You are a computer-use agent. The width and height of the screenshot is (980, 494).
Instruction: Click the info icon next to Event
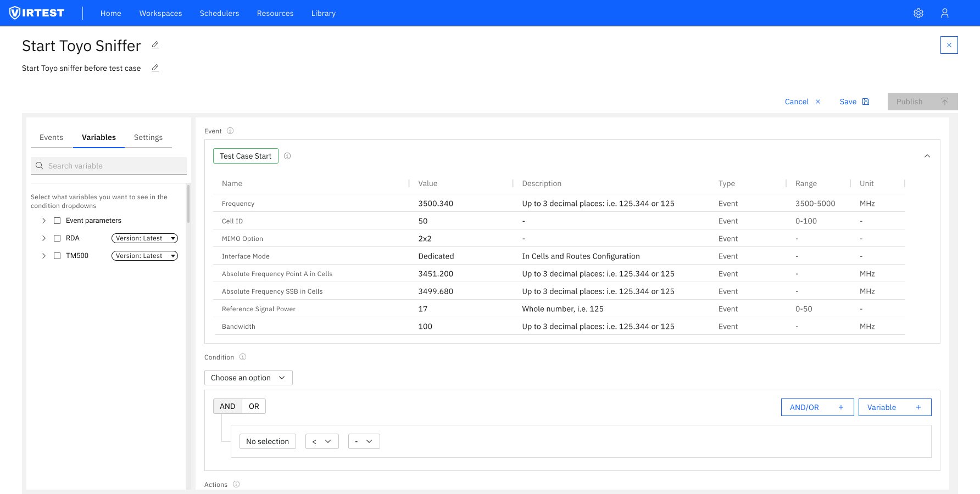click(230, 131)
